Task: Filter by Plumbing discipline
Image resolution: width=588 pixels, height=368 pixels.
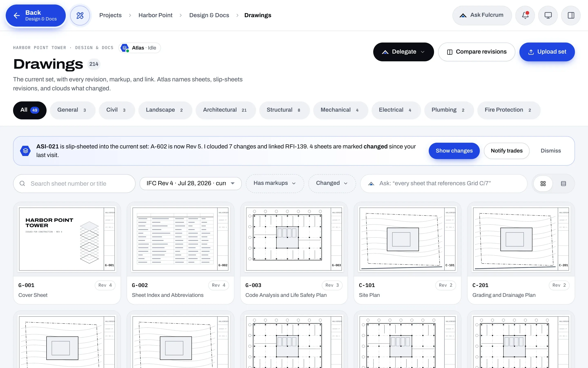Action: (449, 110)
